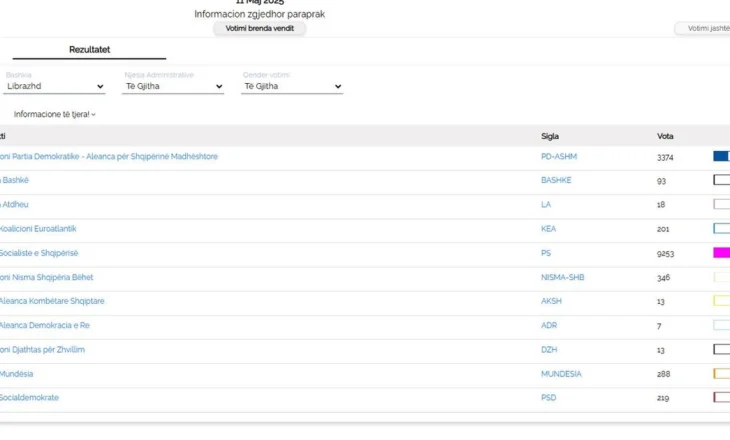Open Nisma Shqipëria Bëhet link
Screen dimensions: 730x440
47,277
